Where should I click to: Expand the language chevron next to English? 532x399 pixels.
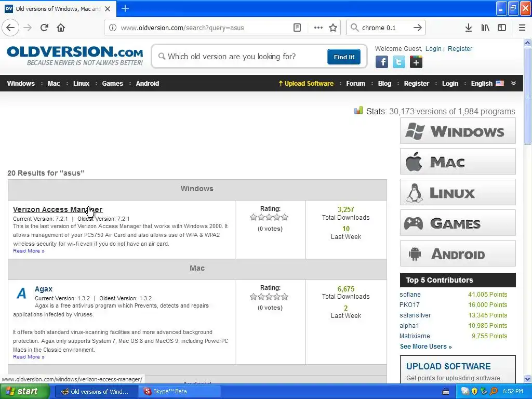coord(513,83)
